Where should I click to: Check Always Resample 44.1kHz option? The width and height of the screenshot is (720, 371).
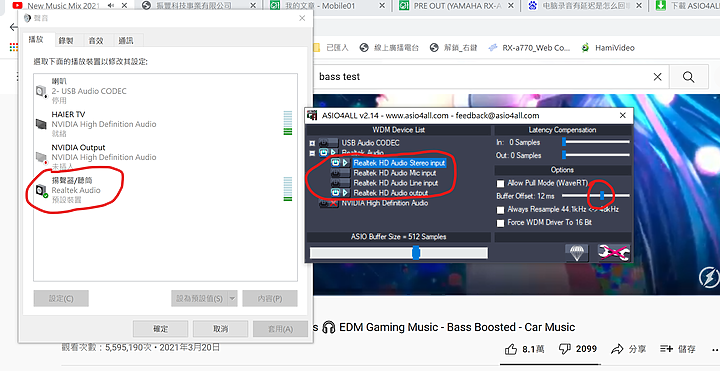pyautogui.click(x=501, y=209)
